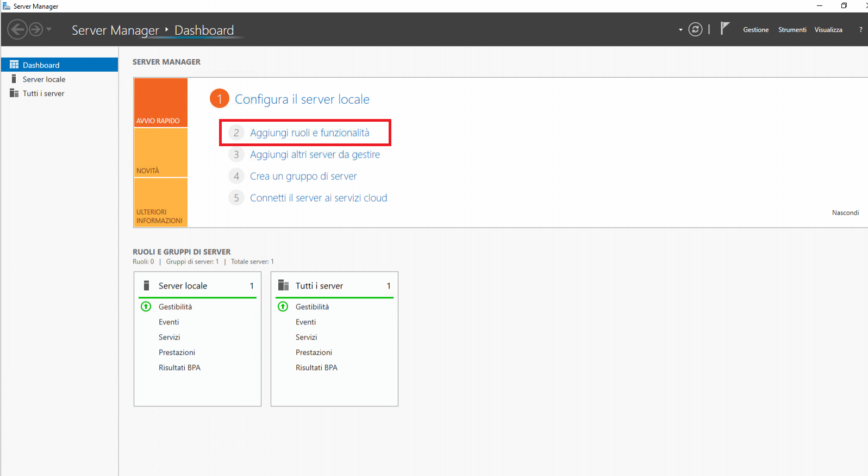The image size is (868, 476).
Task: Open Prestazioni in Server locale tile
Action: coord(177,352)
